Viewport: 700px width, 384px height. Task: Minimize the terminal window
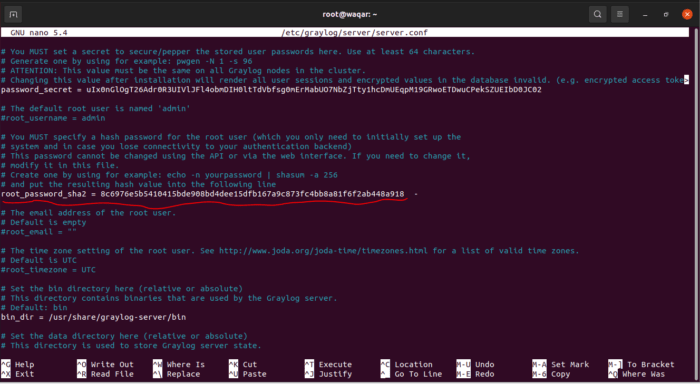(x=645, y=15)
